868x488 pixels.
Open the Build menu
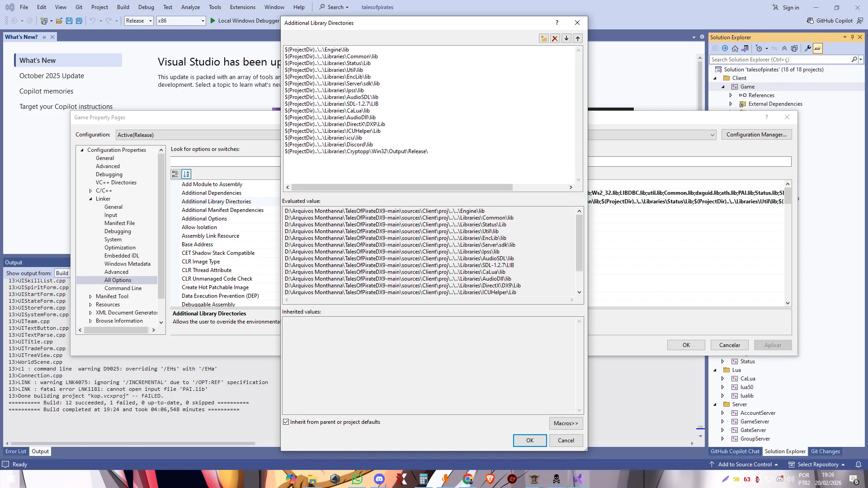(123, 7)
